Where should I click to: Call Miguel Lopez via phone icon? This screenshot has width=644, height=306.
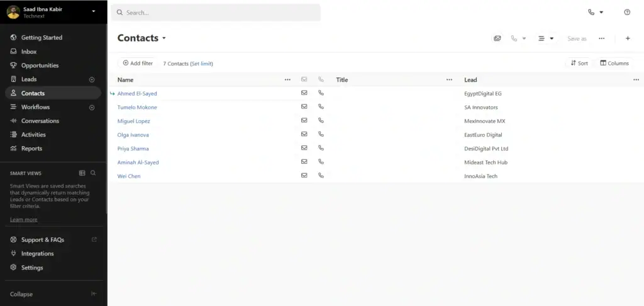[321, 120]
